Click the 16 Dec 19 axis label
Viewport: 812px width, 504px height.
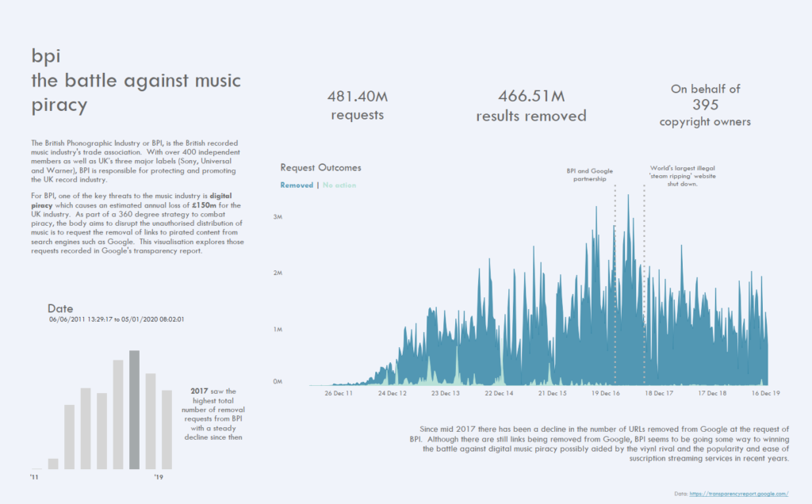click(764, 392)
